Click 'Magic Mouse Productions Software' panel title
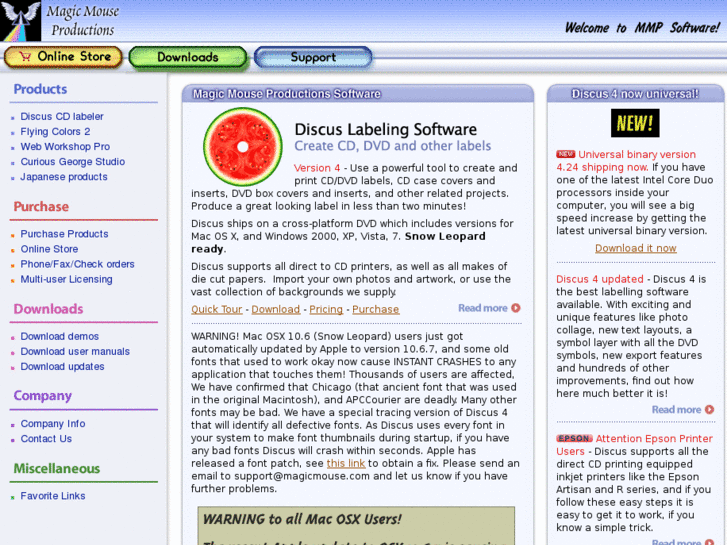727x545 pixels. pyautogui.click(x=287, y=94)
